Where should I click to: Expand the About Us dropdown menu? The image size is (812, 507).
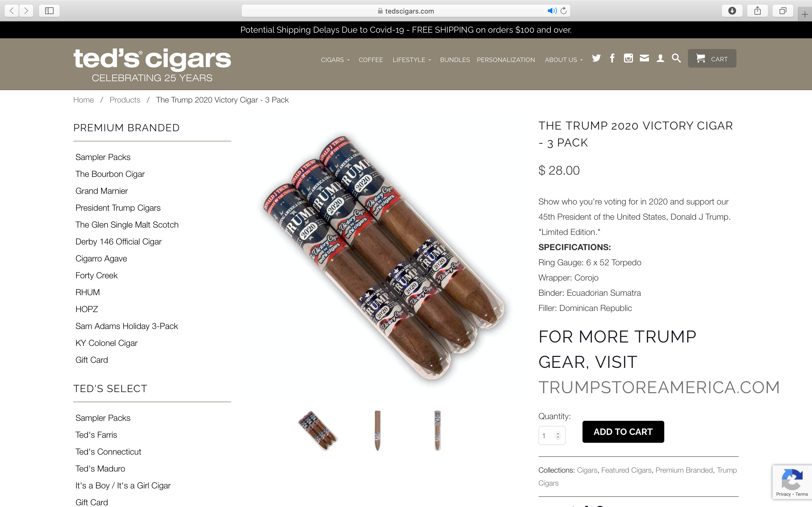564,60
